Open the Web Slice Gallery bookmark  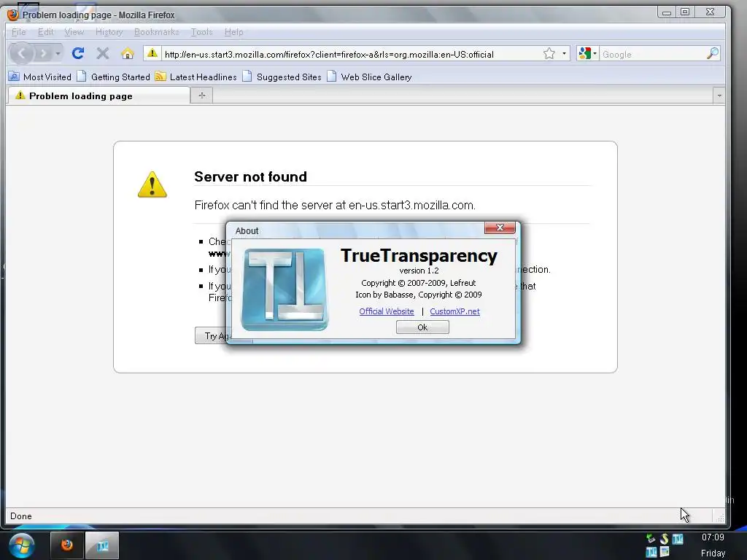[x=369, y=77]
